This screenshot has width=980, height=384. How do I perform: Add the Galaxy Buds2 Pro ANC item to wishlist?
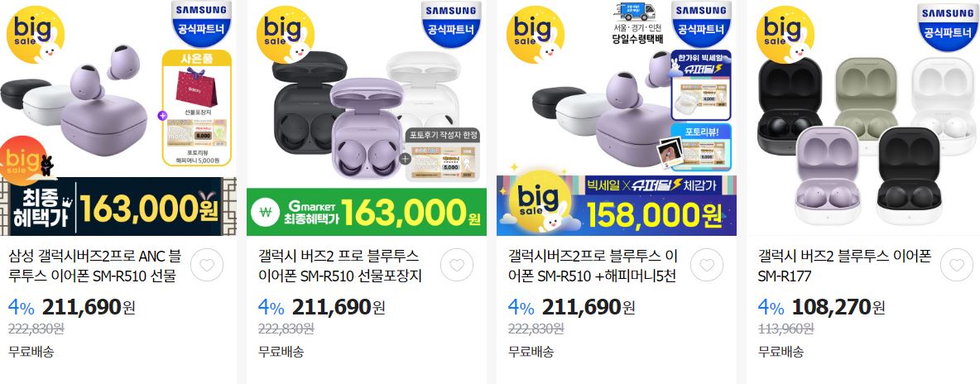207,265
